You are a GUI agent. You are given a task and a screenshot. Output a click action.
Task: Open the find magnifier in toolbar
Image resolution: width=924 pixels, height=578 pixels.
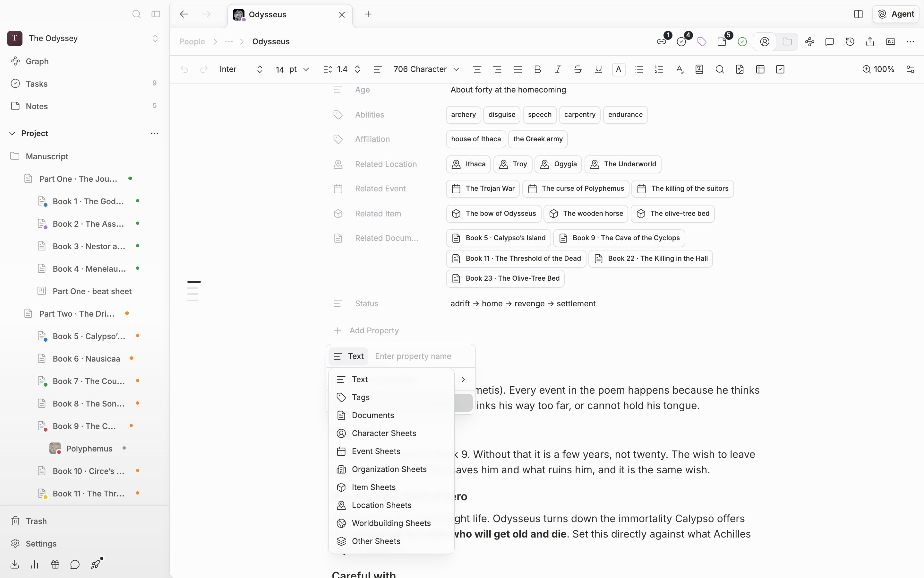click(x=720, y=69)
